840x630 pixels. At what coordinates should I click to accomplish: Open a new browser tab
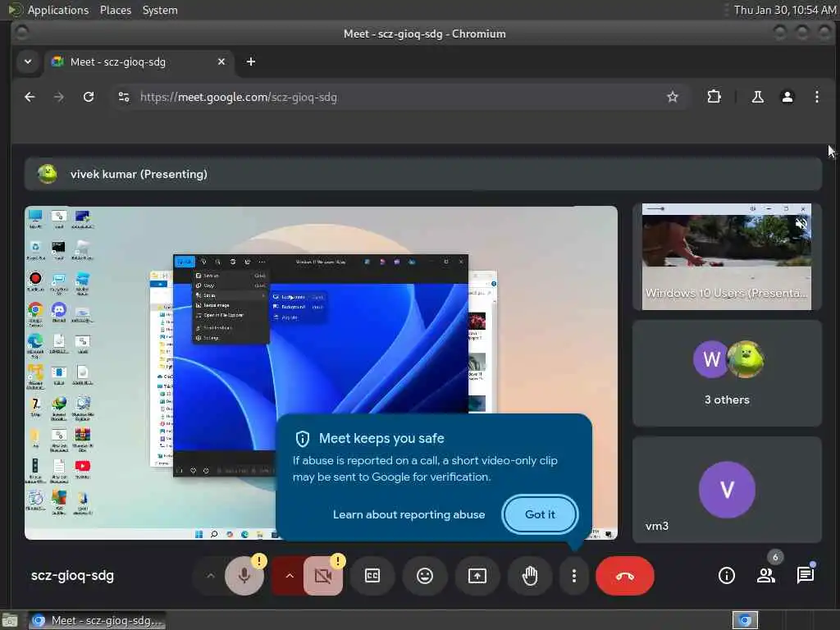click(251, 62)
